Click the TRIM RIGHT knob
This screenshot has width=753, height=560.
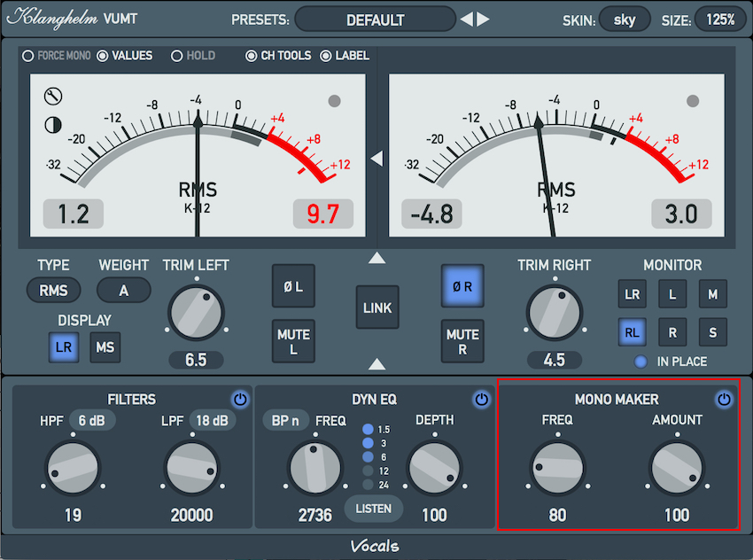(x=555, y=313)
